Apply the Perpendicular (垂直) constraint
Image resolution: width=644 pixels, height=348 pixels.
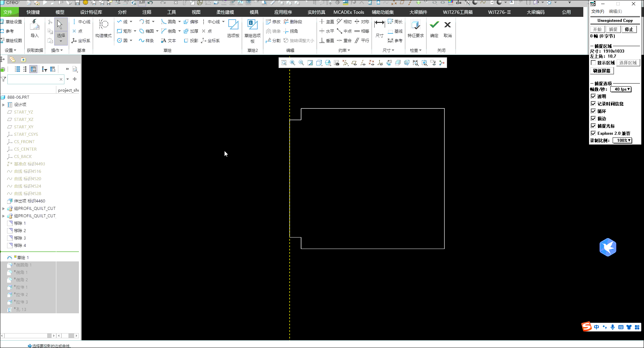point(326,40)
